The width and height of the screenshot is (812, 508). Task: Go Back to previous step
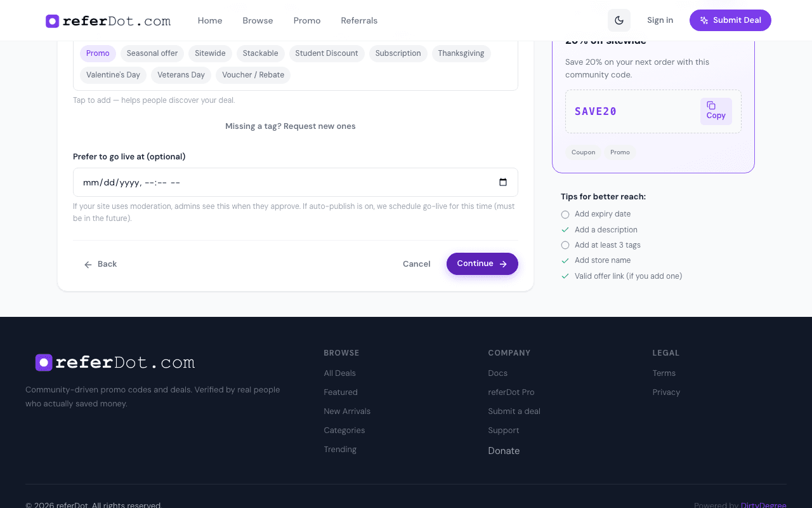tap(100, 264)
